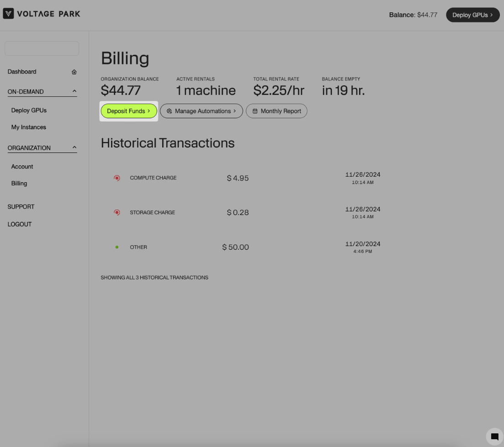
Task: Click the gear icon in Manage Automations
Action: pyautogui.click(x=169, y=111)
